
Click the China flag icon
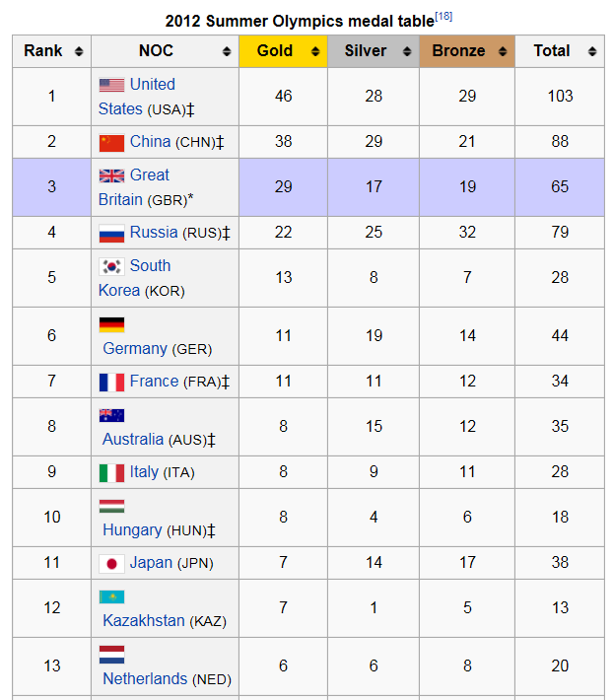coord(111,142)
